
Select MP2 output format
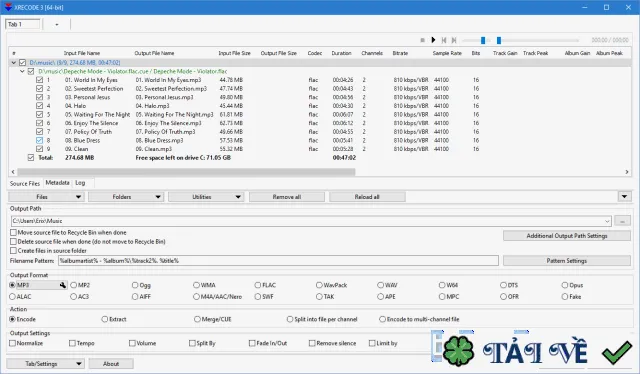point(73,285)
